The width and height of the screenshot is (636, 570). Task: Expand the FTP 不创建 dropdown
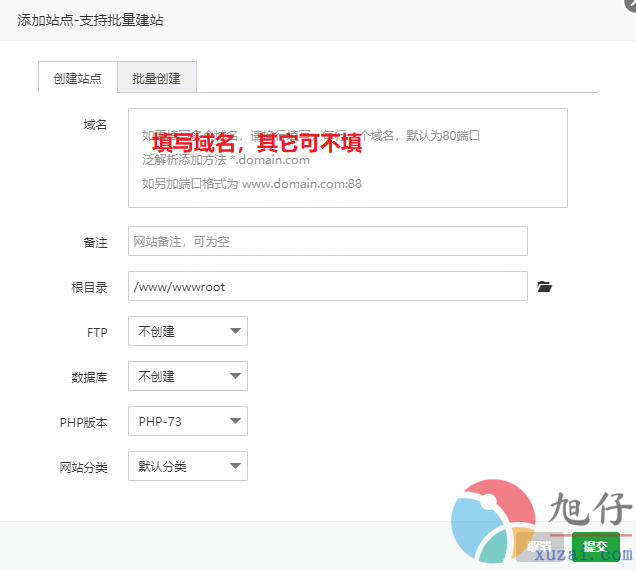187,331
